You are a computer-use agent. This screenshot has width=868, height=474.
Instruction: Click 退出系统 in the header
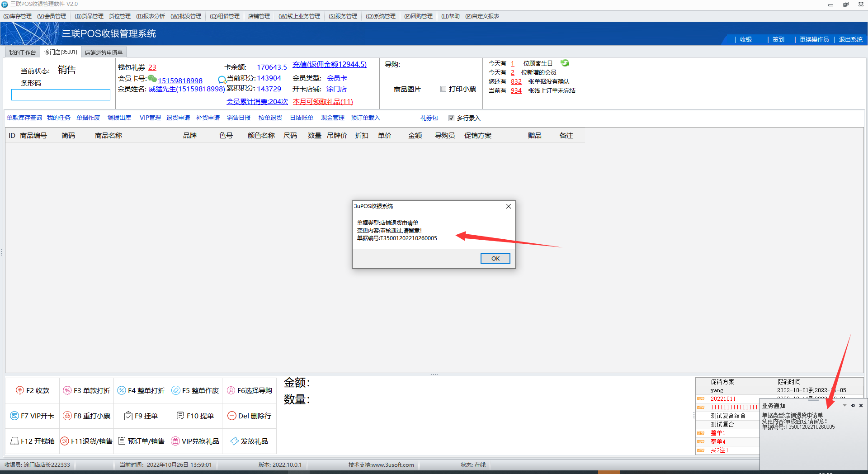click(851, 39)
